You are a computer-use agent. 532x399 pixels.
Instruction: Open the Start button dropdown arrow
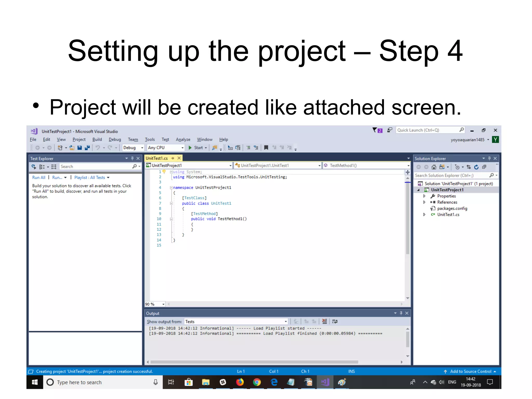pyautogui.click(x=206, y=148)
